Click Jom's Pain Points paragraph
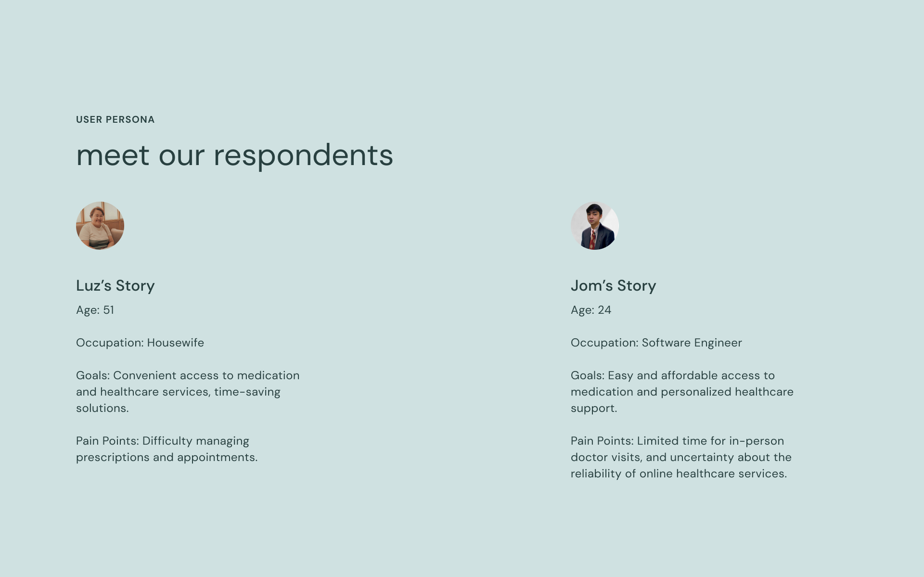Viewport: 924px width, 577px height. pos(681,457)
